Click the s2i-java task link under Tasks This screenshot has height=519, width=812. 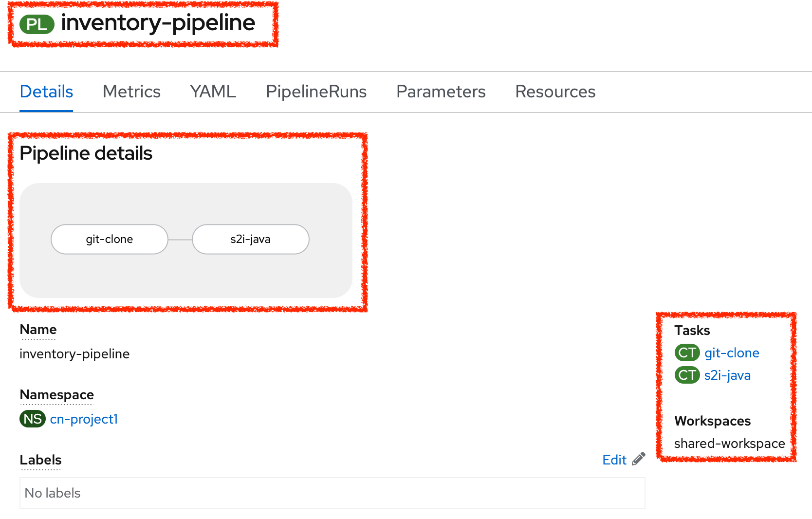point(728,375)
